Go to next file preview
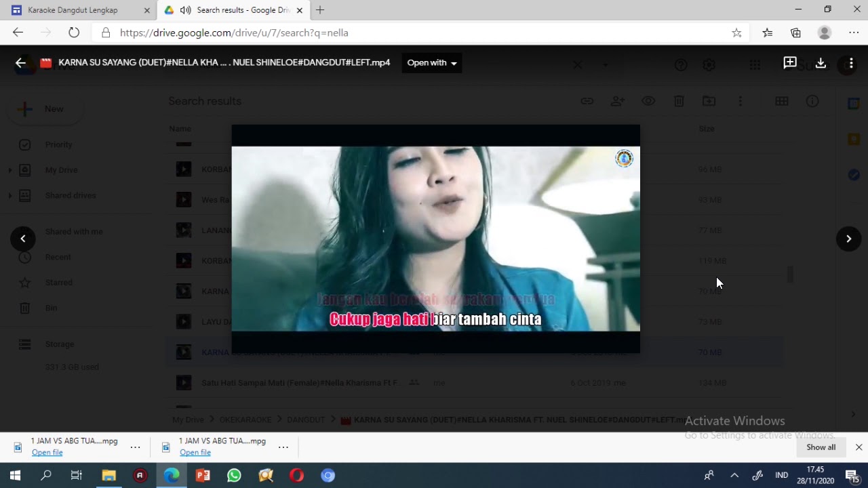 (848, 239)
